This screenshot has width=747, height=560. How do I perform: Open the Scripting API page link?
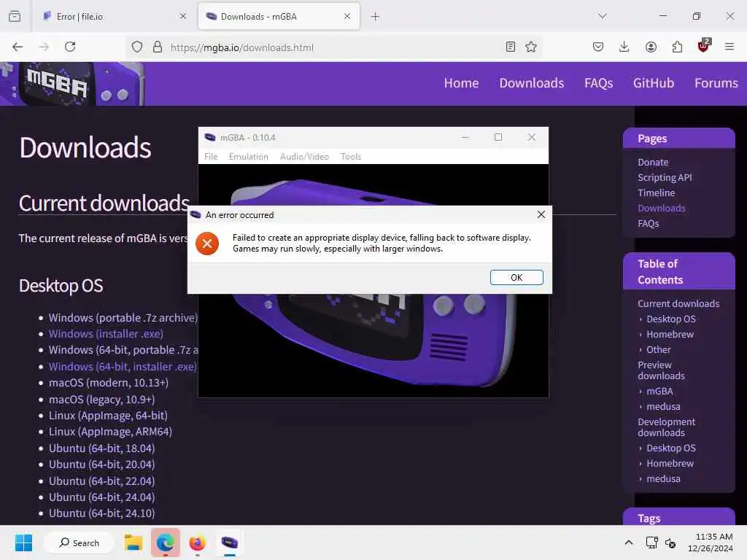tap(665, 177)
